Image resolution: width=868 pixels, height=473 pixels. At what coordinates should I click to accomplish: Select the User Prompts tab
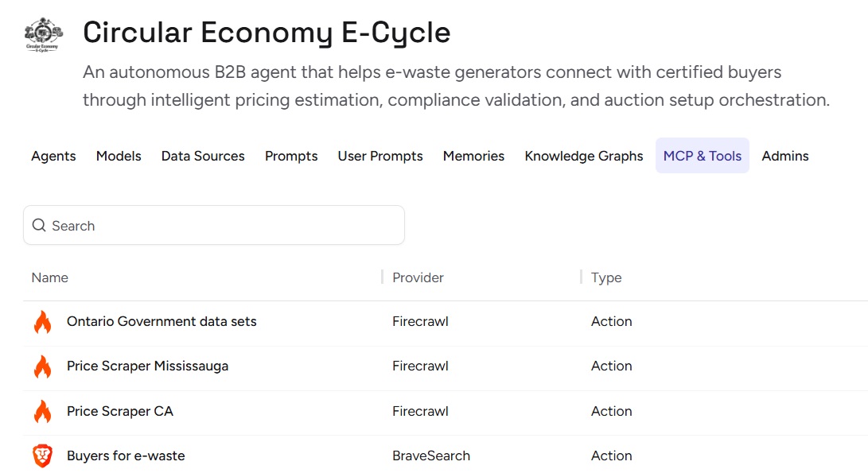(x=380, y=156)
